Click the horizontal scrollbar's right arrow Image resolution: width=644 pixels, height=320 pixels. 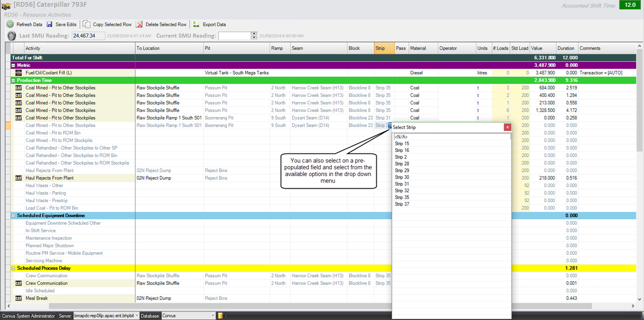click(x=633, y=306)
